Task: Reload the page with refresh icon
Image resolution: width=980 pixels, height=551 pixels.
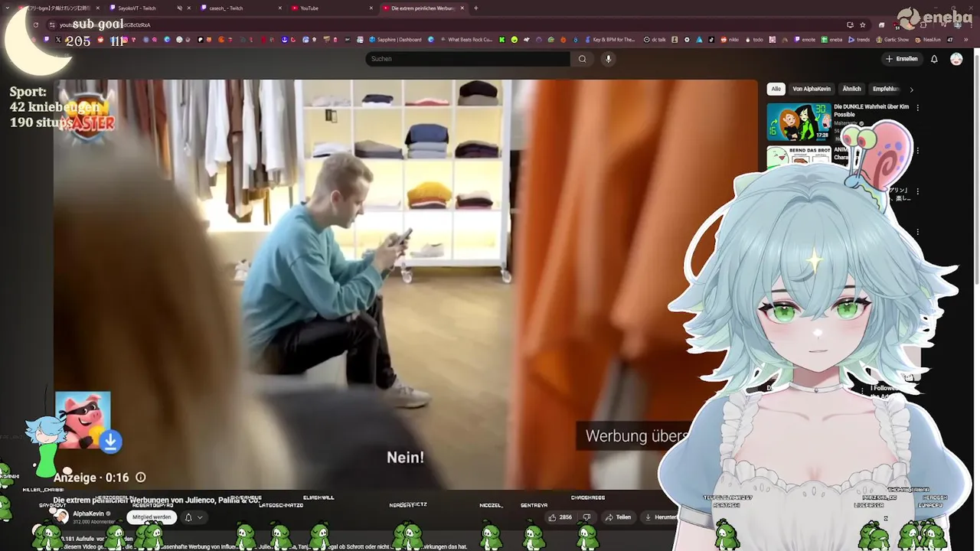Action: (35, 24)
